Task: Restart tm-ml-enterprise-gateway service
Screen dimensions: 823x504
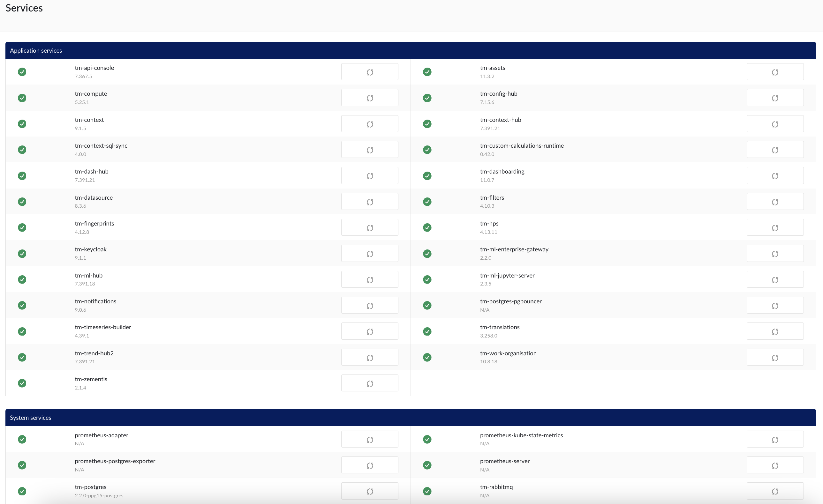Action: tap(775, 253)
